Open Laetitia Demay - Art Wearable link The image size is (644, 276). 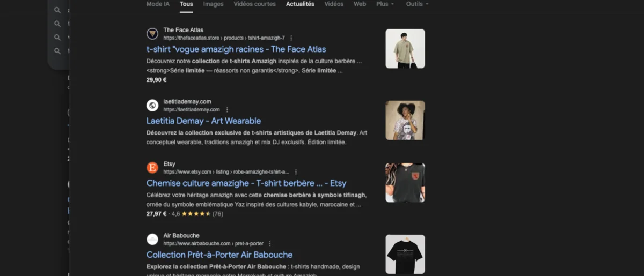tap(203, 121)
